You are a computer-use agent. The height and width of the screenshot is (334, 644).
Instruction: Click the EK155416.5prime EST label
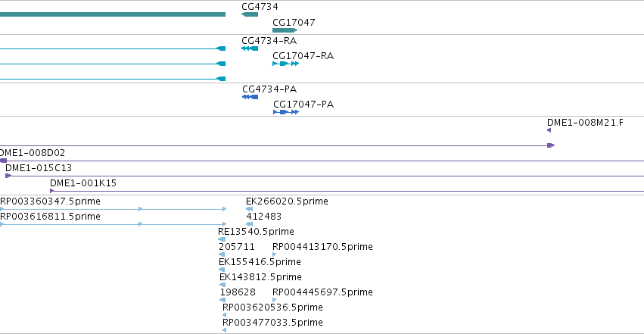click(x=260, y=262)
